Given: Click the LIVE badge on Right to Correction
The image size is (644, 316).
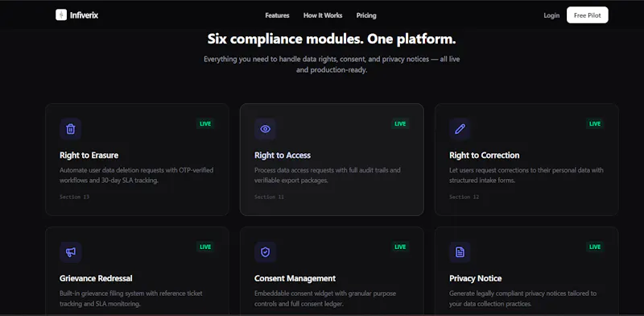Looking at the screenshot, I should (x=595, y=123).
